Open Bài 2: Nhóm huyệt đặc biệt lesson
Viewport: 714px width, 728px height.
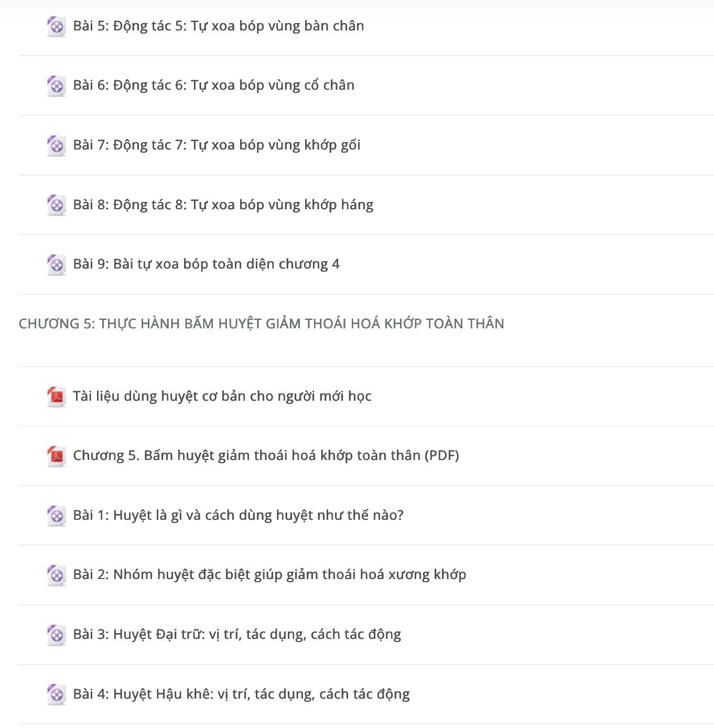tap(270, 574)
